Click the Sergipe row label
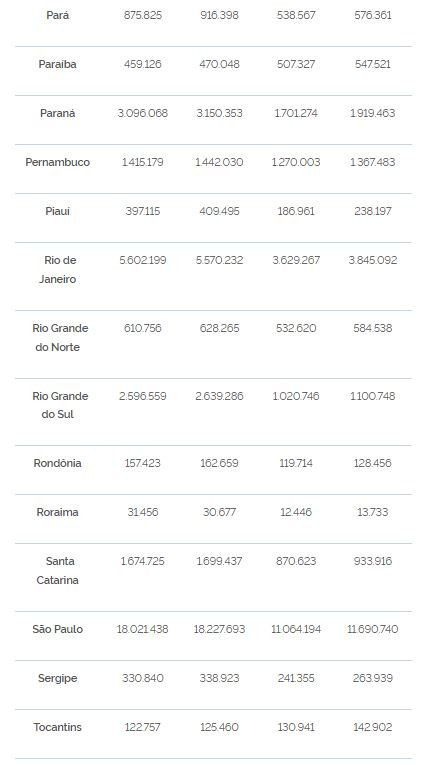Screen dimensions: 422x765 point(58,678)
